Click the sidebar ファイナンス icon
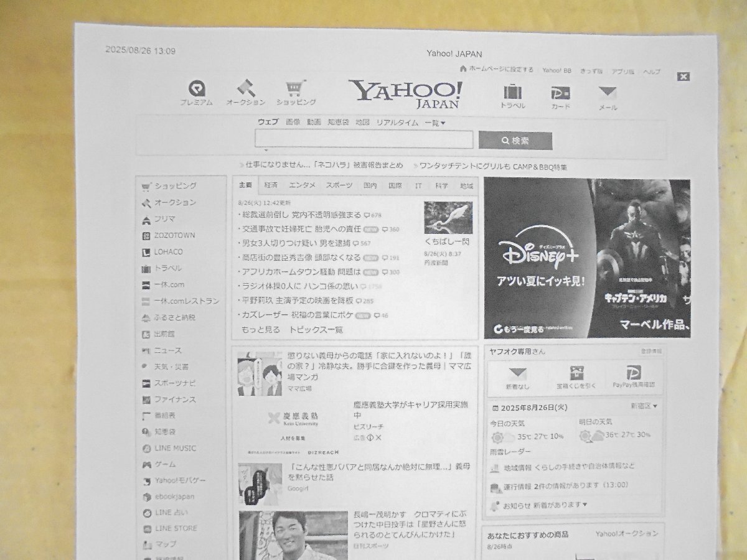This screenshot has width=747, height=560. click(x=146, y=399)
